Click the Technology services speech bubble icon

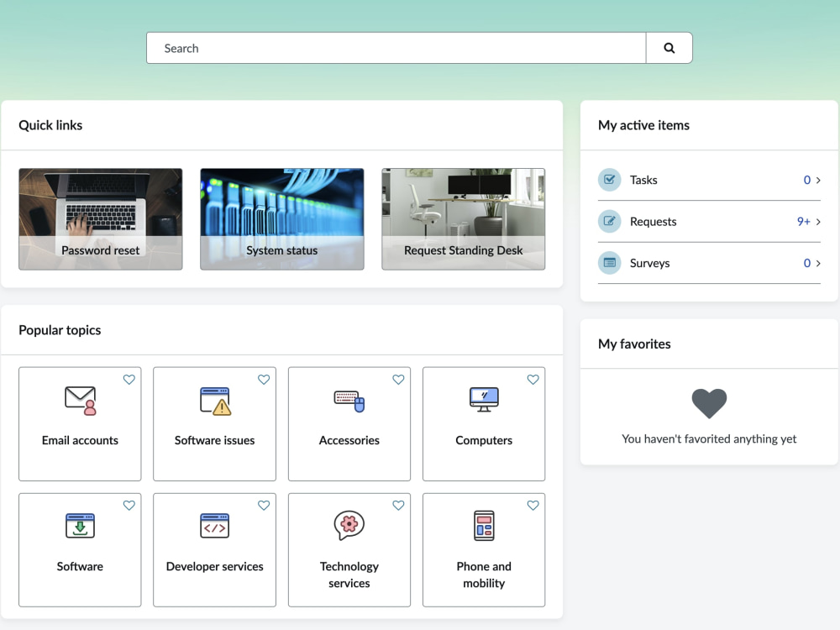349,525
